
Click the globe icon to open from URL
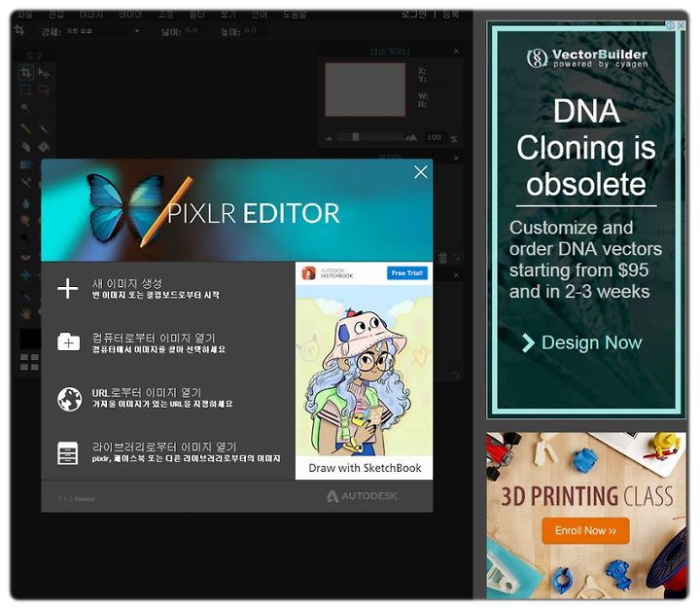pos(69,399)
